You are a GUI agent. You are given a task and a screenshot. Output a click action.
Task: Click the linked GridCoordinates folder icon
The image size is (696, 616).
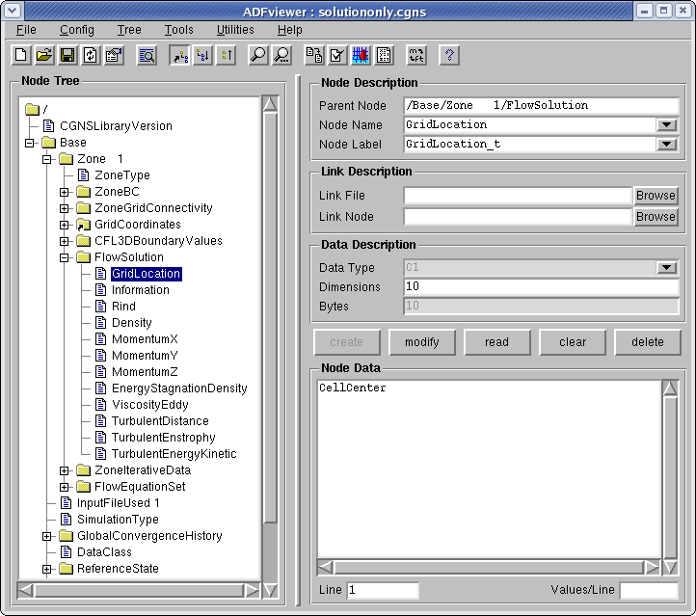[x=83, y=225]
